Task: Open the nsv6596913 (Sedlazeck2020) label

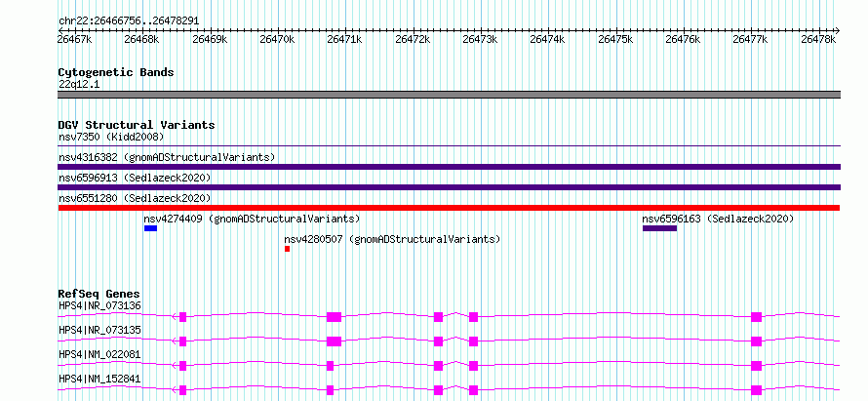Action: coord(135,178)
